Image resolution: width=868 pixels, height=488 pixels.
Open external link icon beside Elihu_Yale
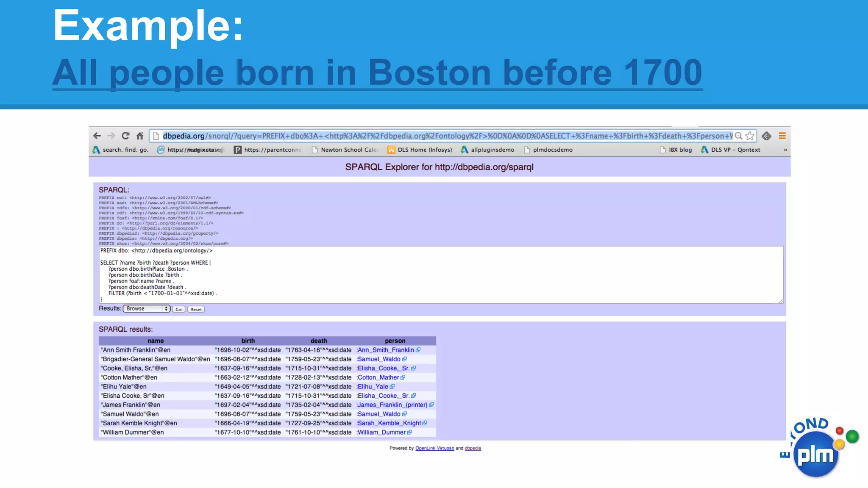pyautogui.click(x=392, y=387)
